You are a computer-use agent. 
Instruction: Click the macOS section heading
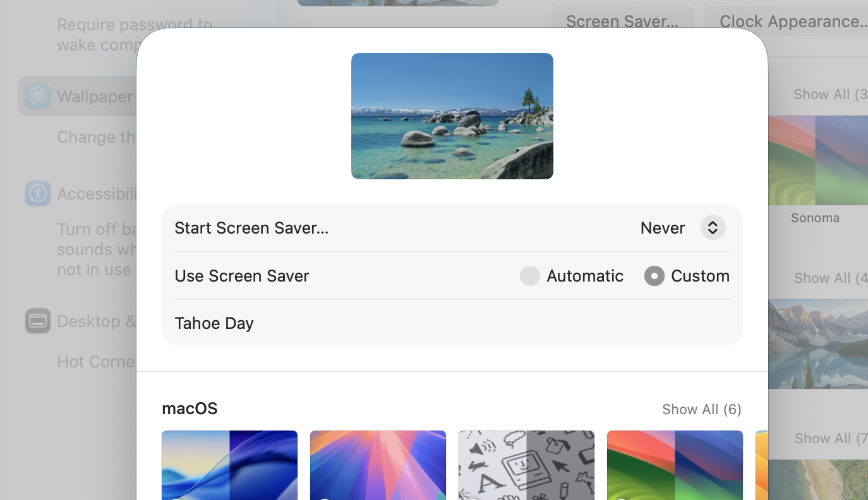click(190, 408)
